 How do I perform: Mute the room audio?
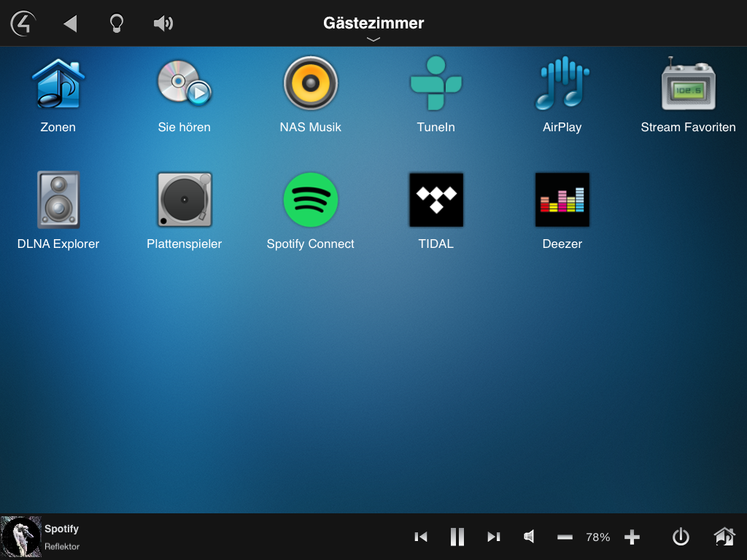[529, 537]
